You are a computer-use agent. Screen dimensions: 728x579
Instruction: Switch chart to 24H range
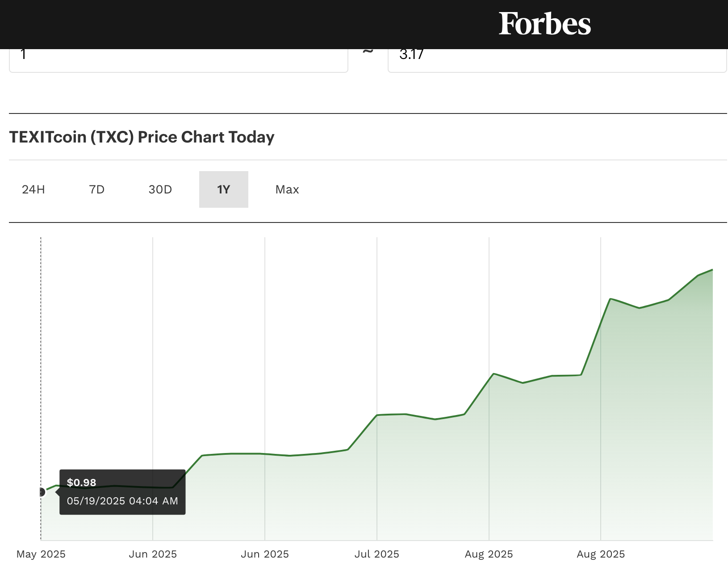(x=33, y=189)
